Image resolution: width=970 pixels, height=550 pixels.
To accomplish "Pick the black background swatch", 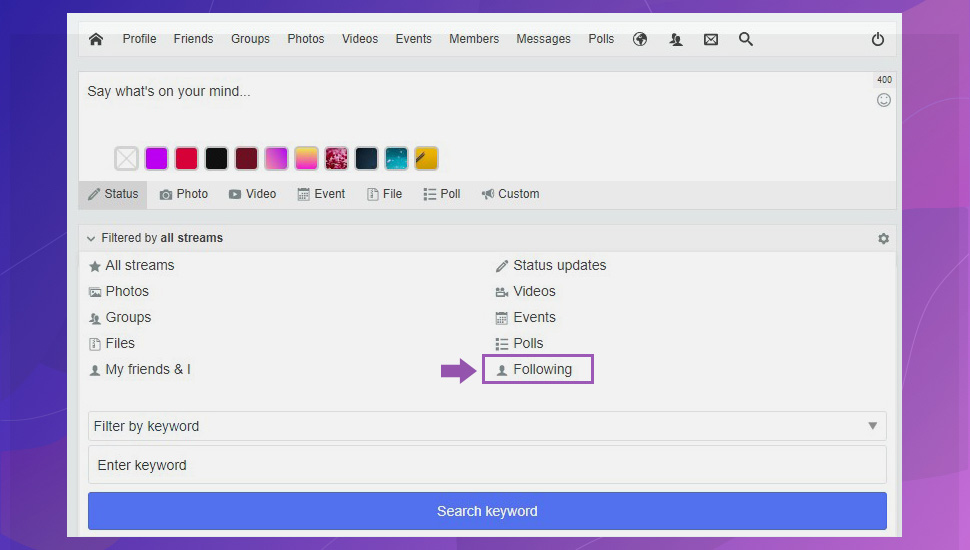I will 217,158.
